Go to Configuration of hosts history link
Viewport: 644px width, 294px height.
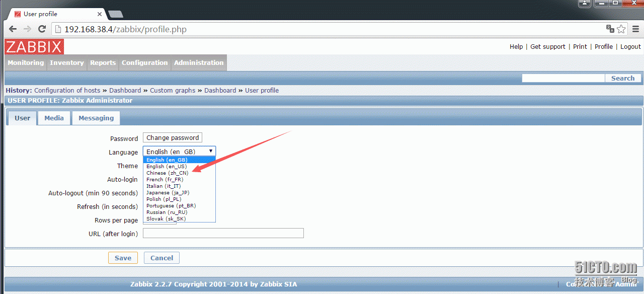[x=67, y=91]
